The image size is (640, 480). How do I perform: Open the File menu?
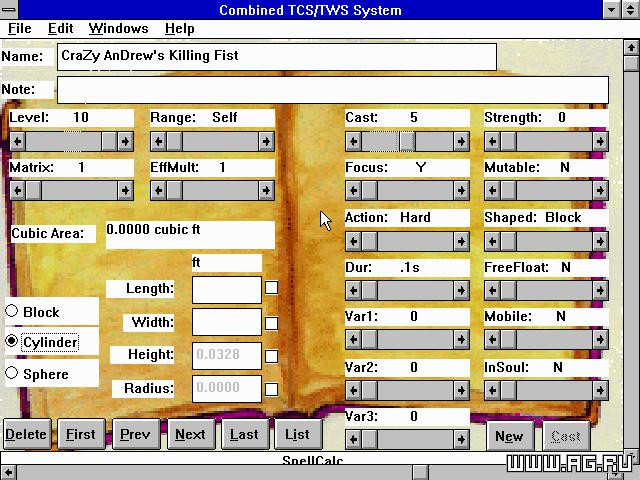click(20, 29)
